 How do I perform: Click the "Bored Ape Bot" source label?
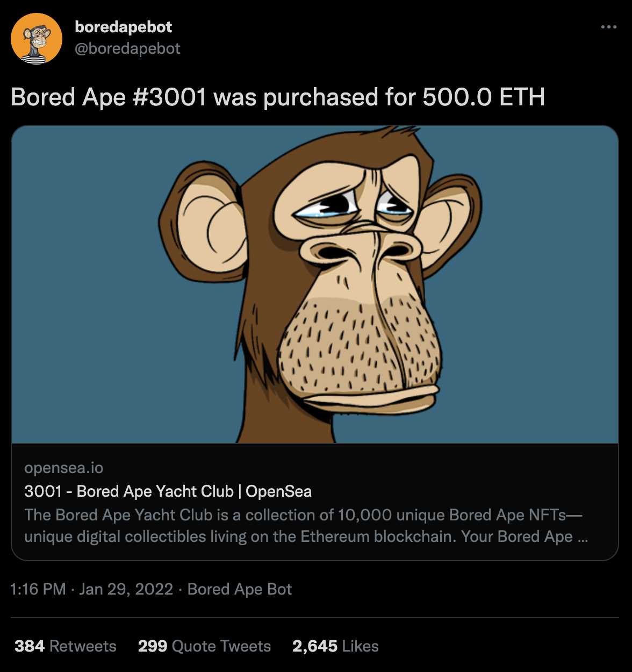click(x=240, y=589)
